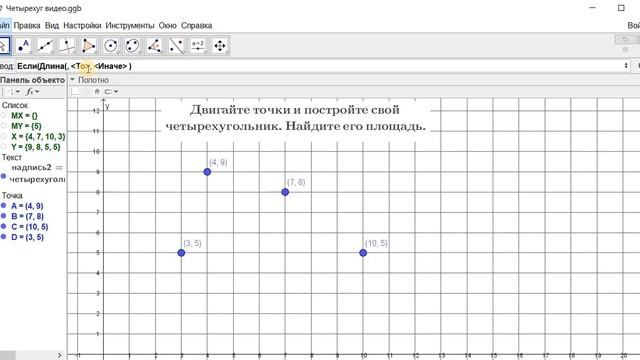Select the Angle measurement tool
The height and width of the screenshot is (360, 640).
(x=154, y=45)
